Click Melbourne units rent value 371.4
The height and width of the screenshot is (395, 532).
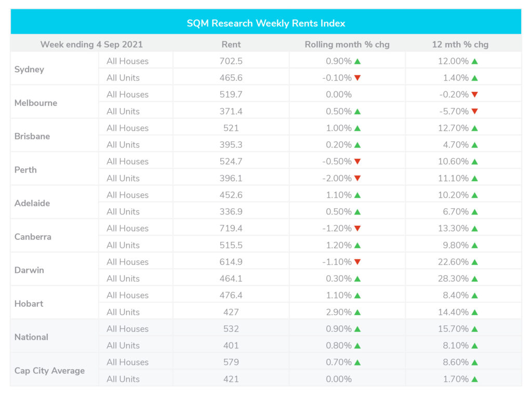coord(231,111)
